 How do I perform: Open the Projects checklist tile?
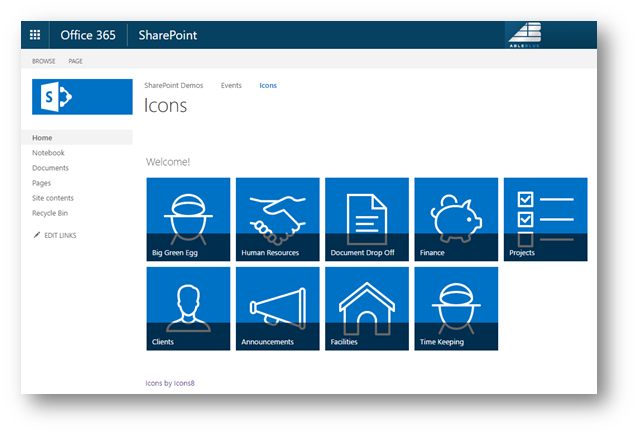545,219
